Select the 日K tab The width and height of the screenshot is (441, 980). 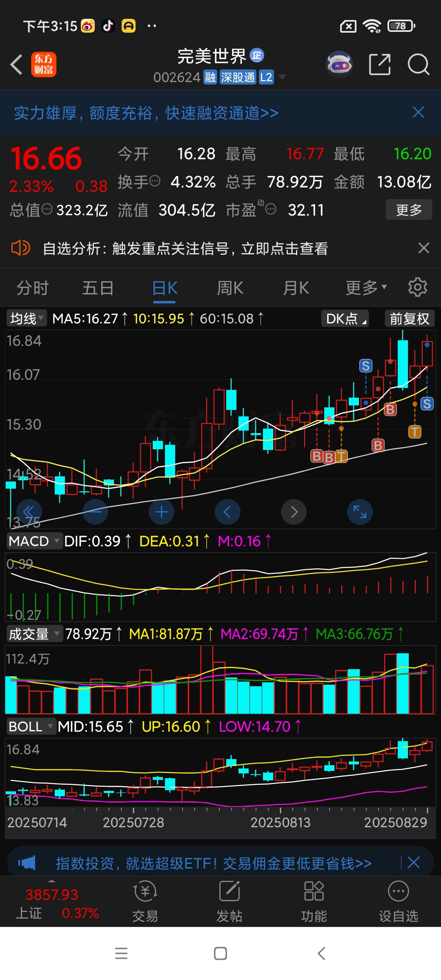[165, 288]
